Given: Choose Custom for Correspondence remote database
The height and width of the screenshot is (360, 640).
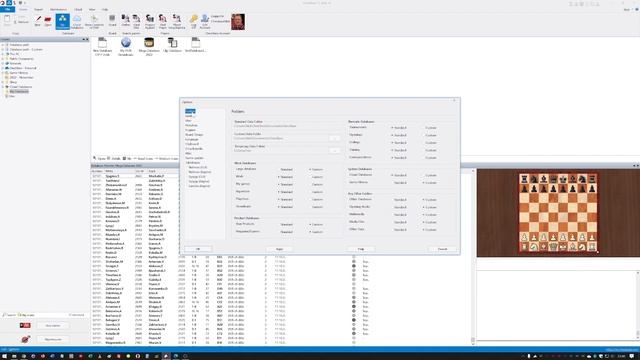Looking at the screenshot, I should click(429, 158).
